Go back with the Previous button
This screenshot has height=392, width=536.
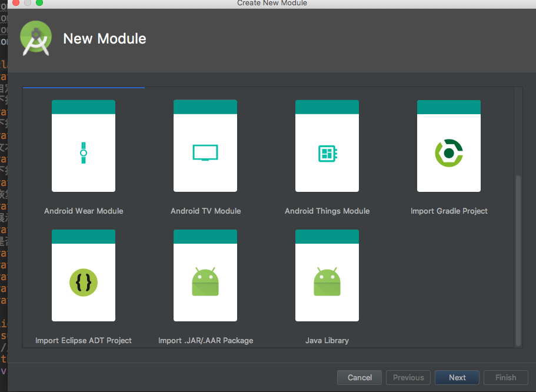pyautogui.click(x=408, y=378)
